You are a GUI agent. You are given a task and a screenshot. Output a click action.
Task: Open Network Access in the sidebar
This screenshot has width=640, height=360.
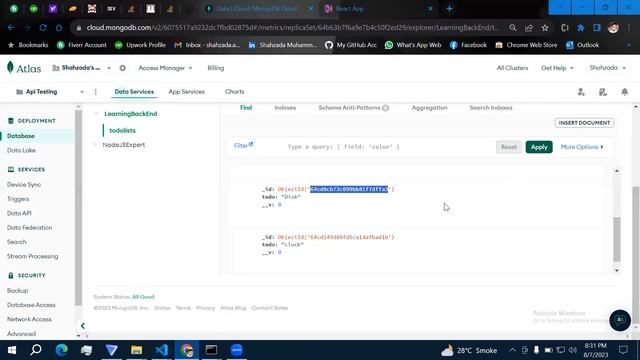(x=29, y=319)
